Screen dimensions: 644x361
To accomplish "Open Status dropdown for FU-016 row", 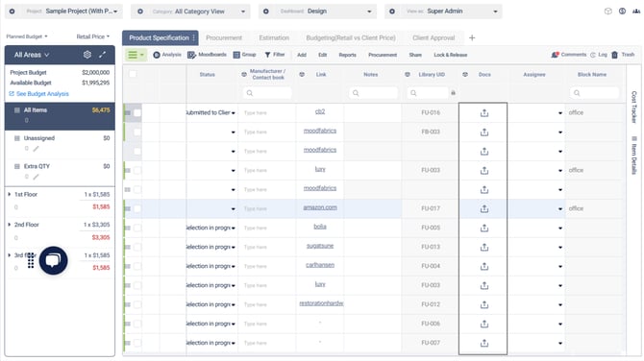I will (x=234, y=113).
